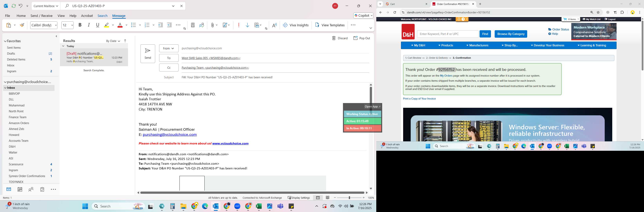Insert a bulleted list
The image size is (644, 212).
point(133,25)
